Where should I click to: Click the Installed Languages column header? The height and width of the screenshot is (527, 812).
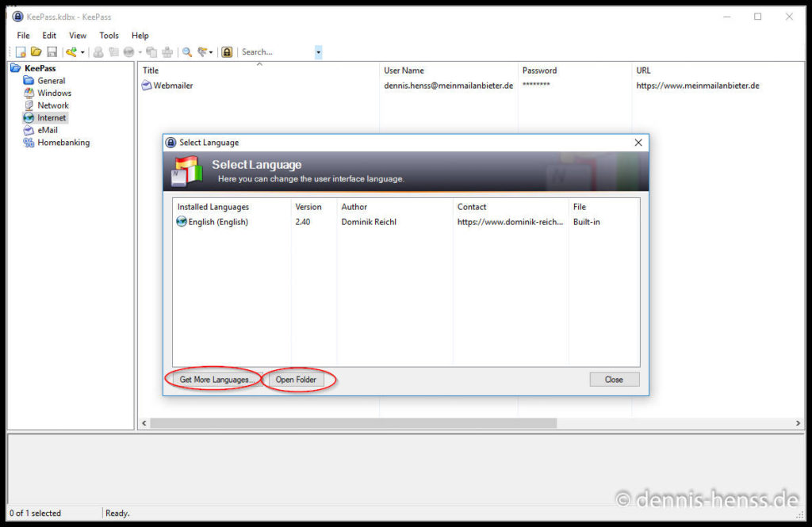click(232, 207)
